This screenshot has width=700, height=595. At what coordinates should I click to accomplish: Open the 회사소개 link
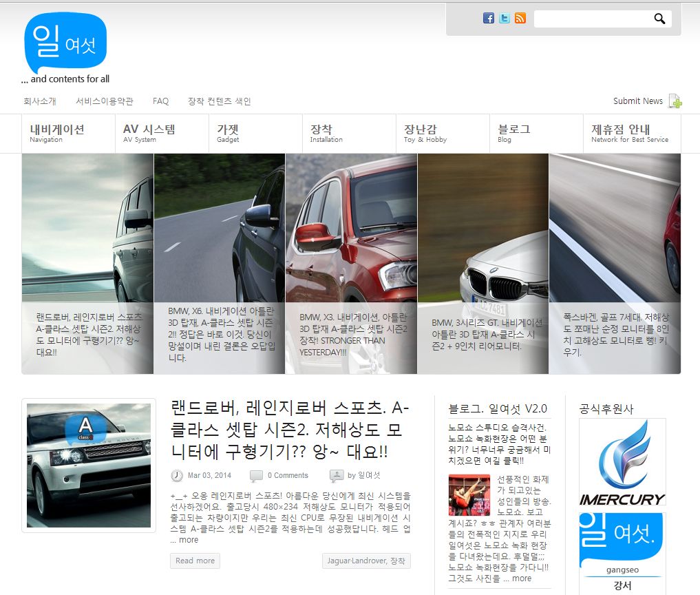40,101
